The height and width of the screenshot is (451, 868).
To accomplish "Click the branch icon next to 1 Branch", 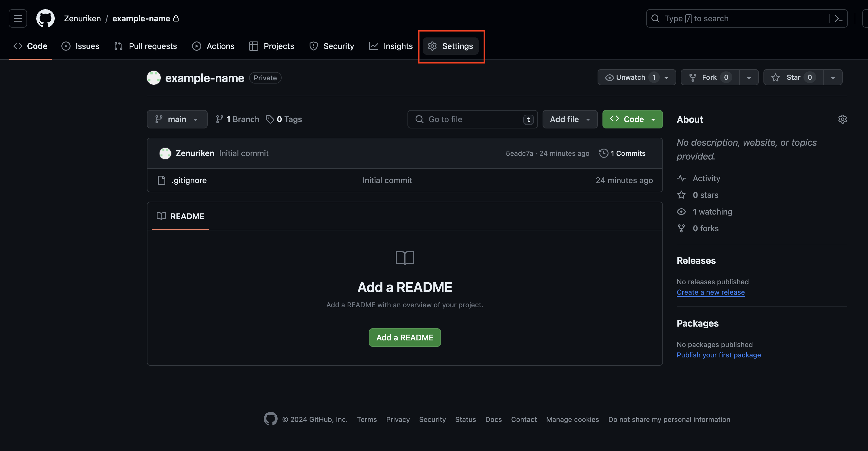I will [x=219, y=119].
